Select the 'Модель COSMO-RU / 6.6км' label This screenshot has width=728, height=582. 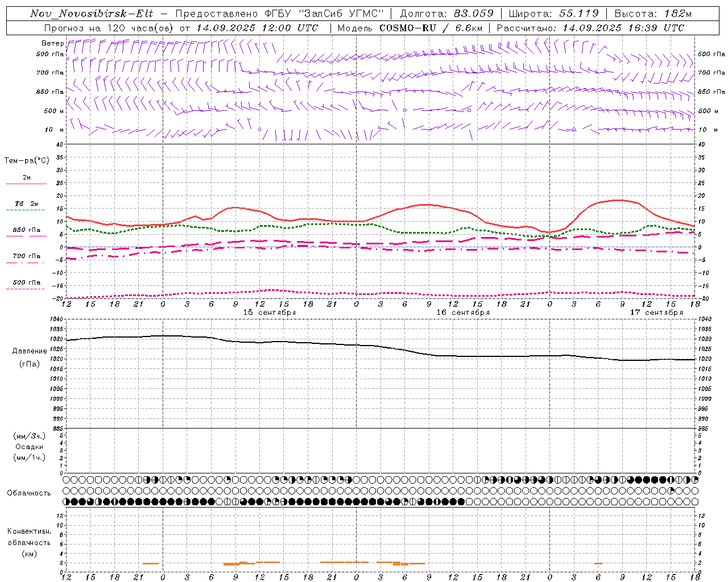coord(409,28)
